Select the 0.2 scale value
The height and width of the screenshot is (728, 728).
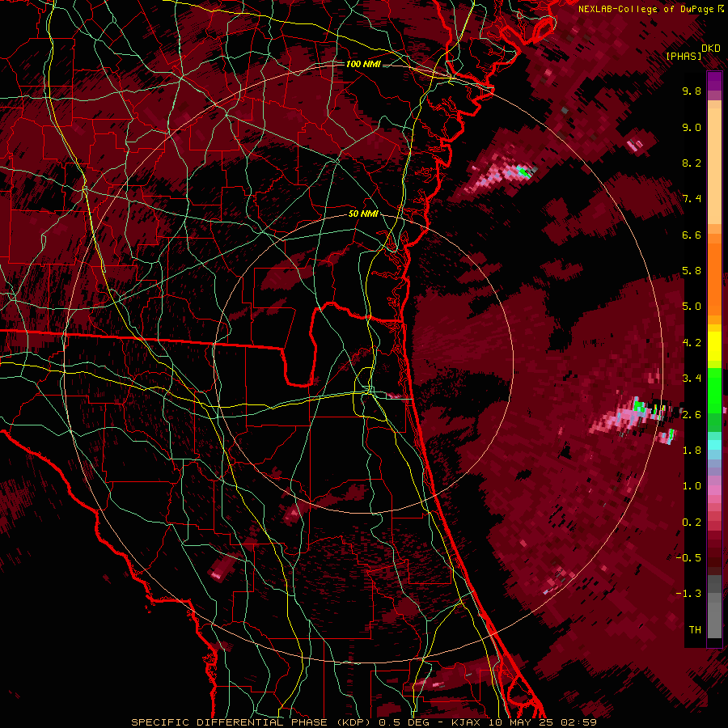pyautogui.click(x=692, y=523)
